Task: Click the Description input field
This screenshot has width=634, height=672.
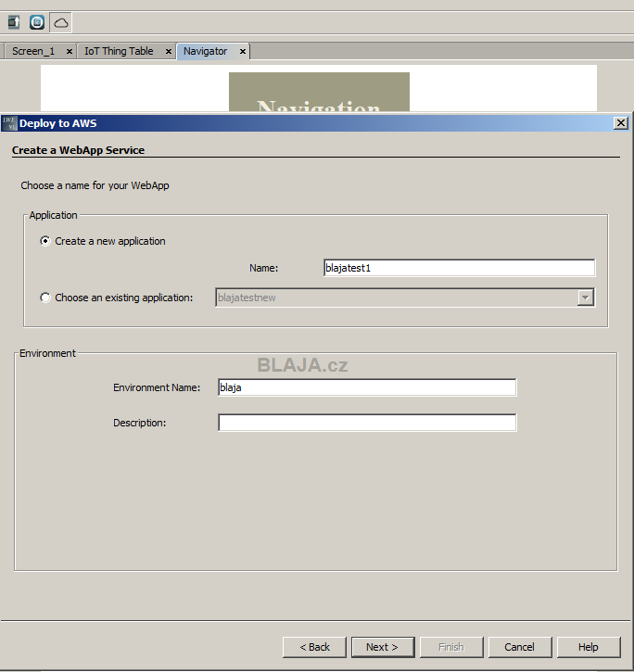Action: click(367, 423)
